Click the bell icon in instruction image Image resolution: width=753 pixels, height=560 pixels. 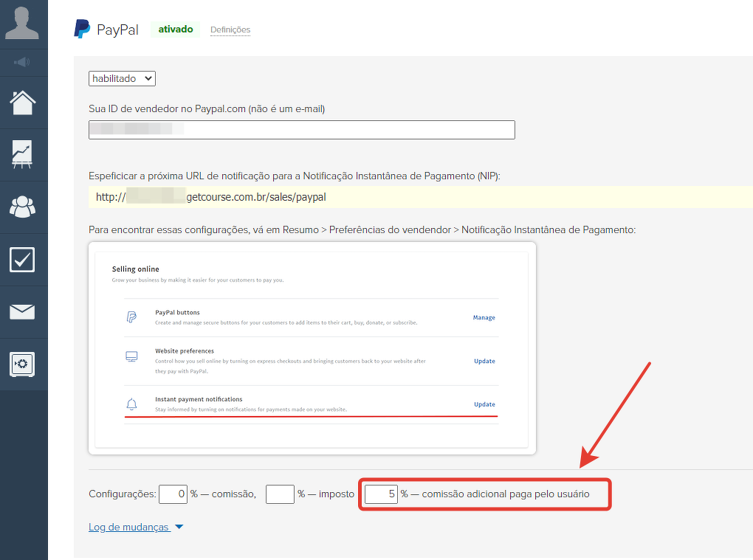click(x=131, y=404)
